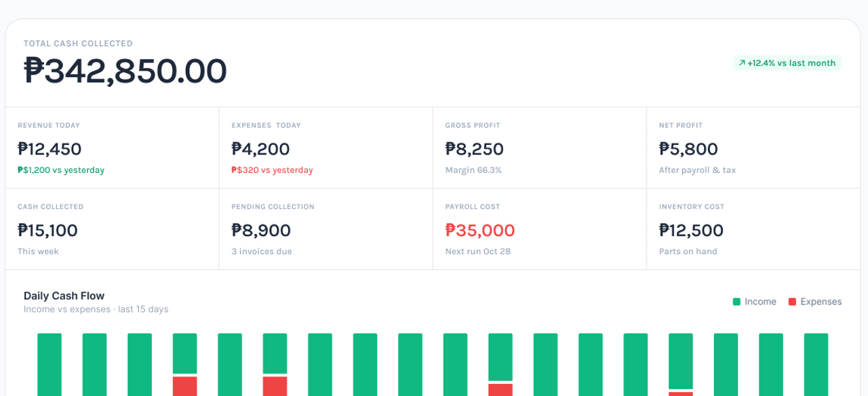868x396 pixels.
Task: Click the ₱8,250 gross profit value
Action: pyautogui.click(x=474, y=149)
